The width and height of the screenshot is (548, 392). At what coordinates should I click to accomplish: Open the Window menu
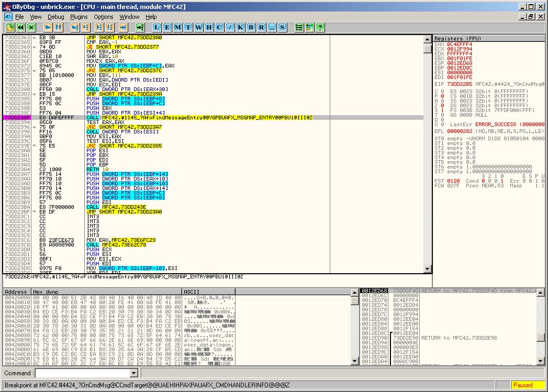[129, 16]
